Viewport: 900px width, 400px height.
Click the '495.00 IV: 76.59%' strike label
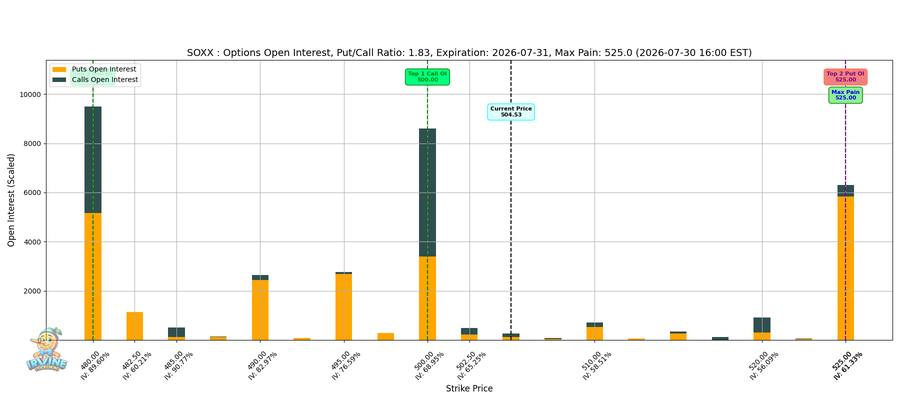pos(347,366)
